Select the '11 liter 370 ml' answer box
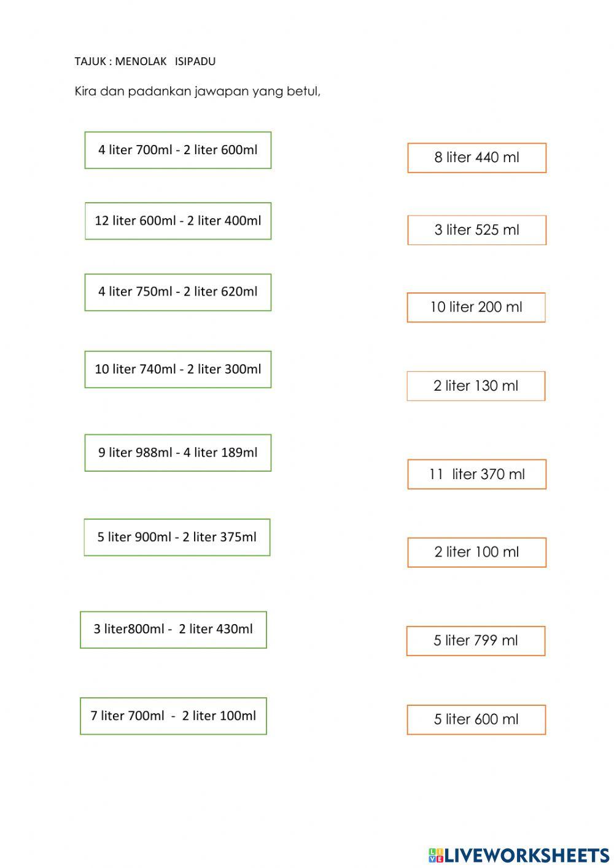This screenshot has width=614, height=868. [x=476, y=474]
